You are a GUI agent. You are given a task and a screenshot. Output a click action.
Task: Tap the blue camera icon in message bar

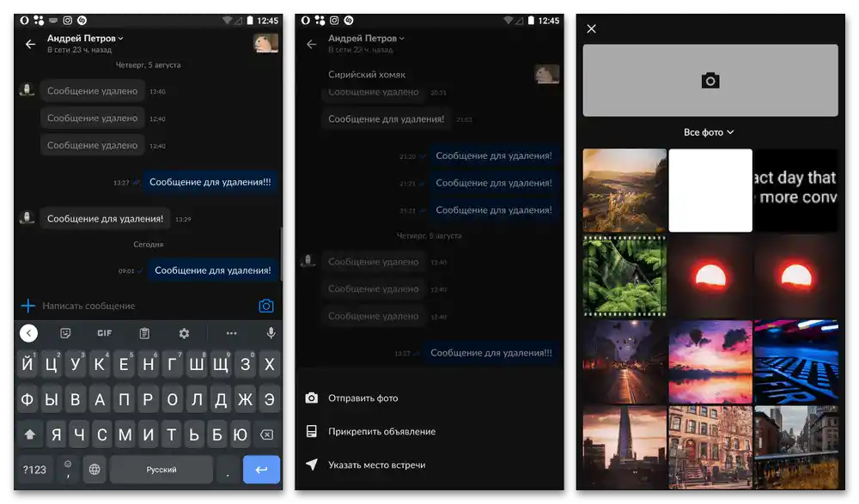pos(266,306)
